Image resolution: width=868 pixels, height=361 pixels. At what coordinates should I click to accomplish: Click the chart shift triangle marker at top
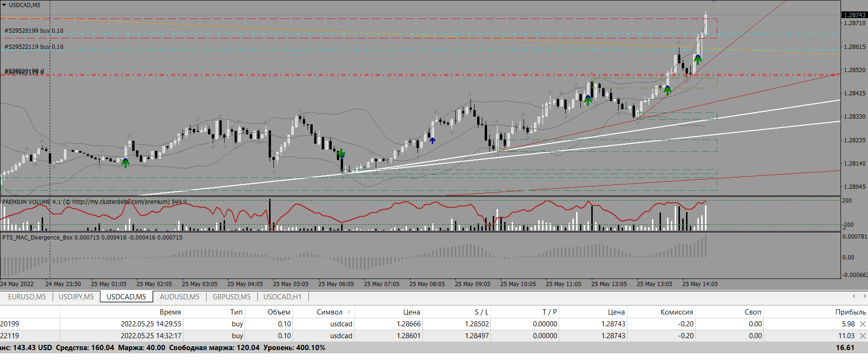pyautogui.click(x=714, y=2)
